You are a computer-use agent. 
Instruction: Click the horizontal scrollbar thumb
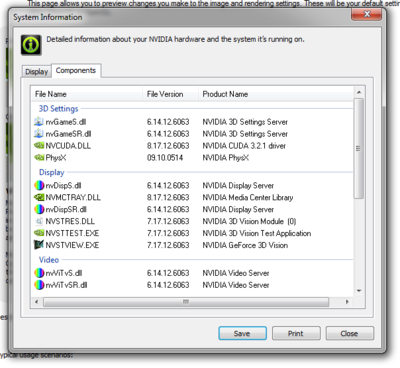click(x=186, y=302)
